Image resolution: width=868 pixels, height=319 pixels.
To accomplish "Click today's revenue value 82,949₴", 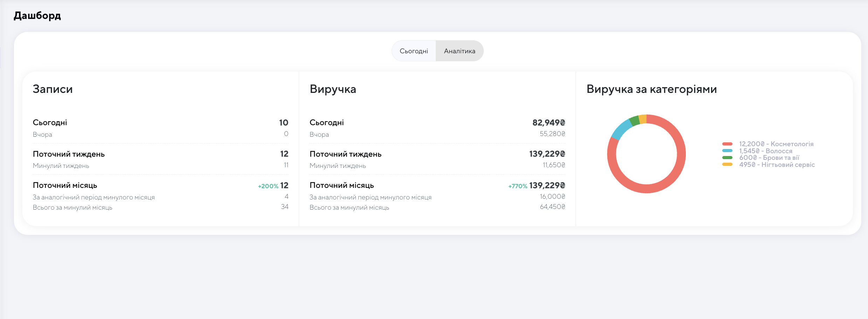I will pyautogui.click(x=549, y=123).
